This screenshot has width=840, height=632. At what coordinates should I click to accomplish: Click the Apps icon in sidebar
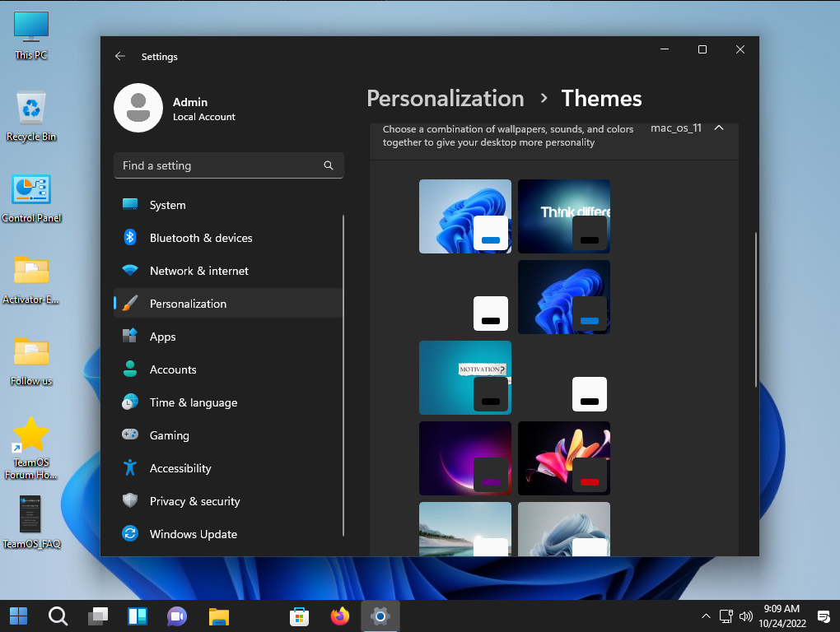click(130, 337)
